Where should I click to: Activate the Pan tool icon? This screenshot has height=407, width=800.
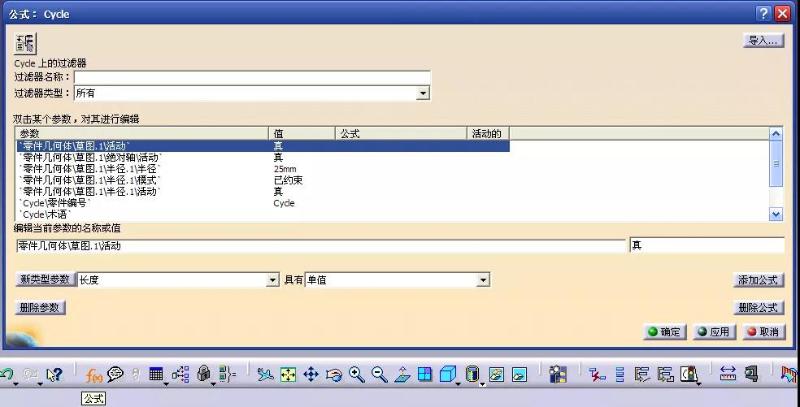pyautogui.click(x=310, y=374)
